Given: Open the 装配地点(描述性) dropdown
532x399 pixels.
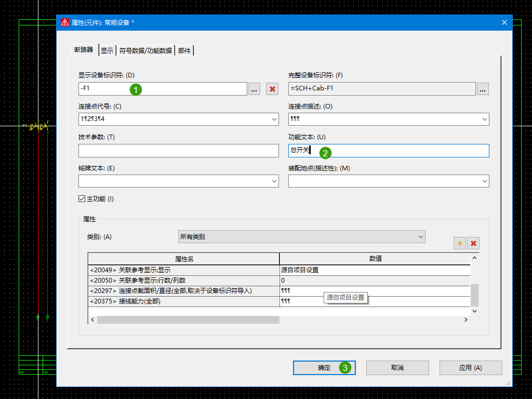Looking at the screenshot, I should point(485,181).
